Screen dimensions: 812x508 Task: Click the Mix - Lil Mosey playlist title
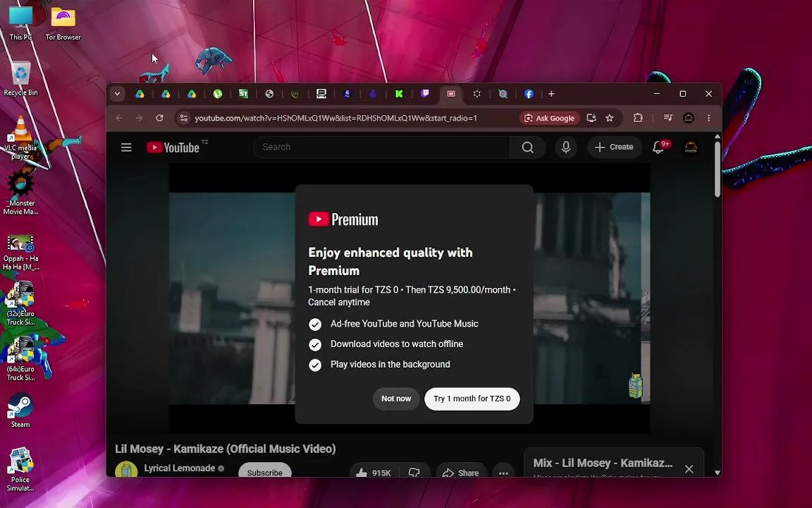click(603, 463)
